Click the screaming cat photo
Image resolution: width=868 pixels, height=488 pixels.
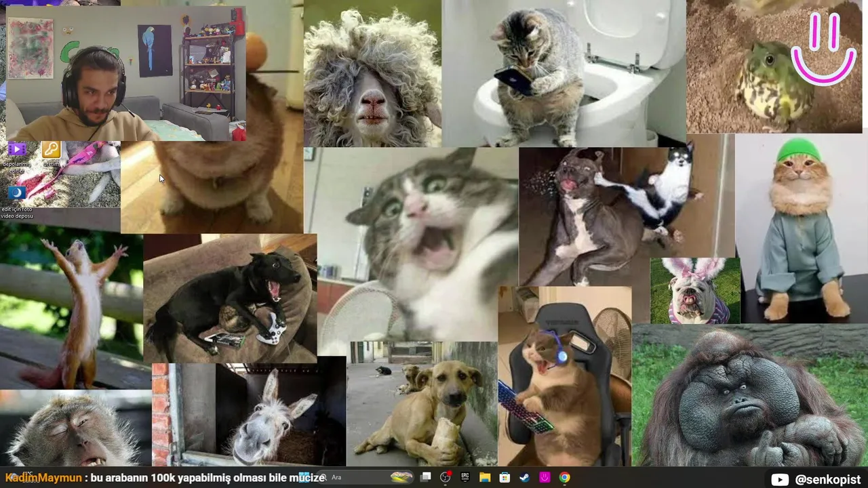(411, 245)
